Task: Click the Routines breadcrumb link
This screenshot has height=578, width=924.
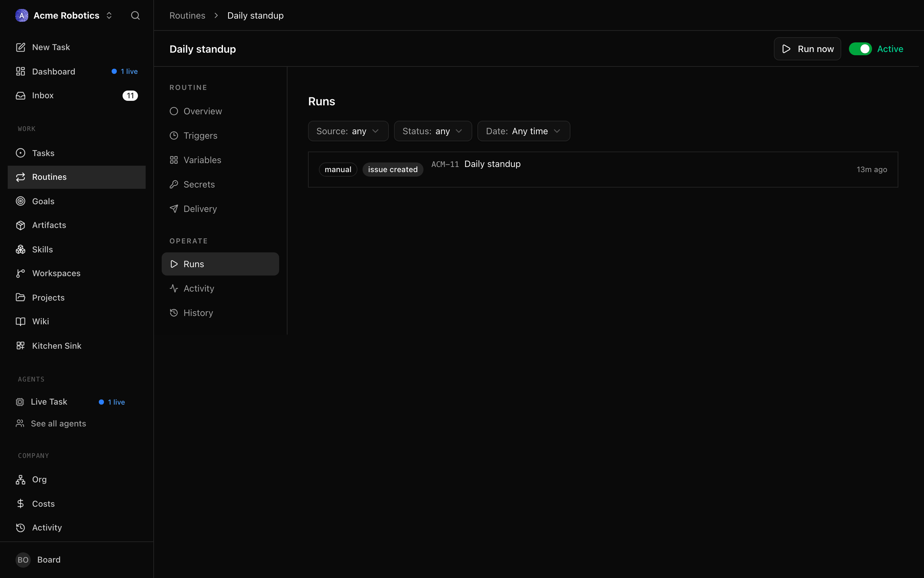Action: (x=187, y=16)
